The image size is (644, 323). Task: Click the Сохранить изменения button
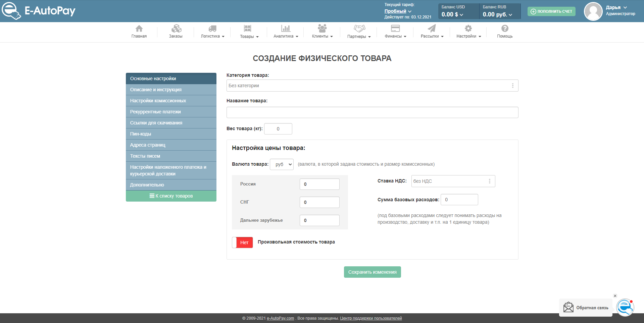[x=372, y=272]
